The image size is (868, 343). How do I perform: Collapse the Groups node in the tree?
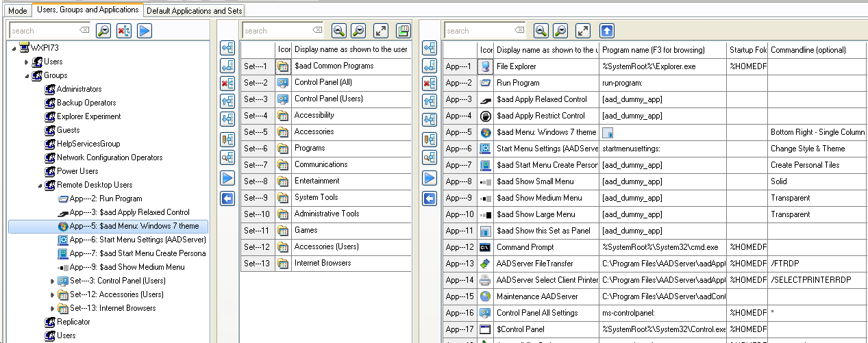[x=40, y=75]
